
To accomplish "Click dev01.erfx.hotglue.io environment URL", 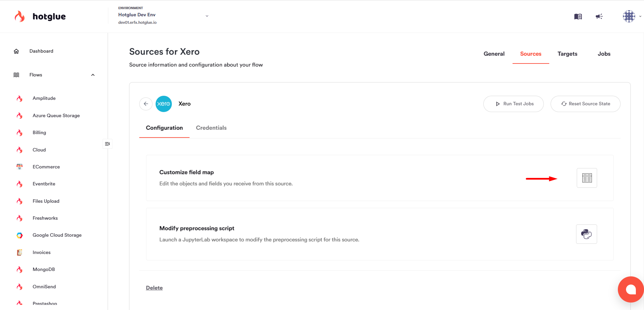I will (137, 22).
